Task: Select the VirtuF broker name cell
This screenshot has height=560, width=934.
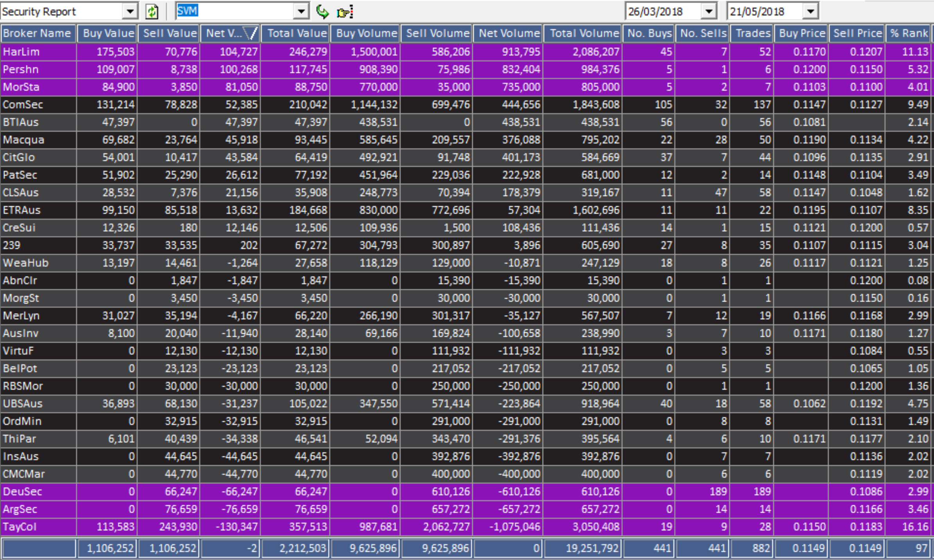Action: tap(38, 351)
